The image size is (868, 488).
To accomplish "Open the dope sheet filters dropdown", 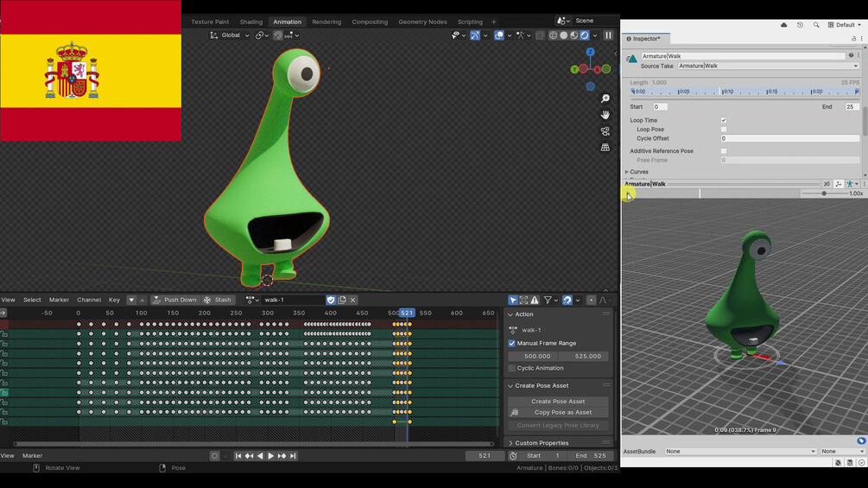I will (x=550, y=300).
